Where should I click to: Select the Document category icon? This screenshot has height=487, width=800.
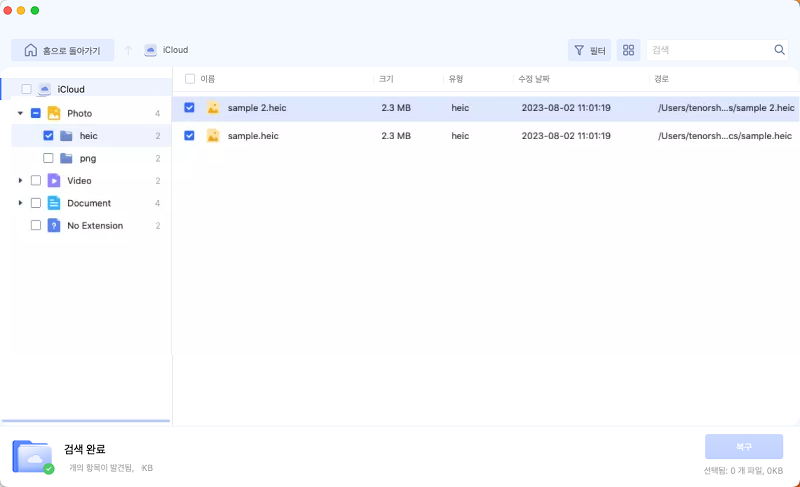[x=54, y=203]
